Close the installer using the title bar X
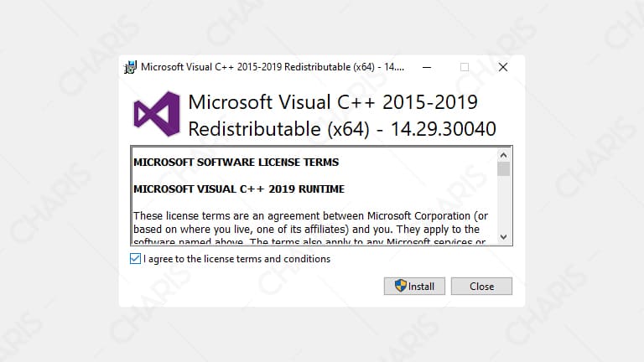Viewport: 644px width, 362px height. pyautogui.click(x=503, y=67)
